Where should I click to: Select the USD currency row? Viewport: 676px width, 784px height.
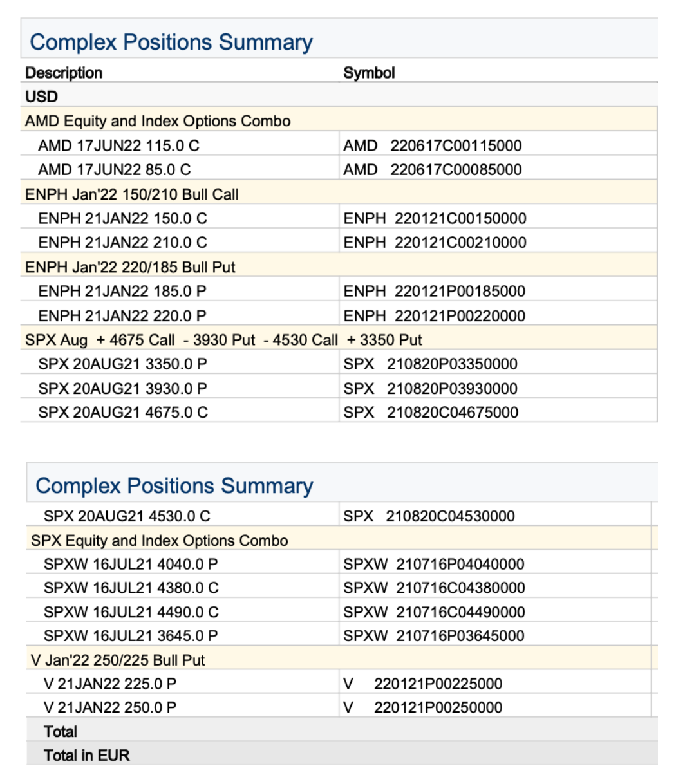click(x=42, y=97)
